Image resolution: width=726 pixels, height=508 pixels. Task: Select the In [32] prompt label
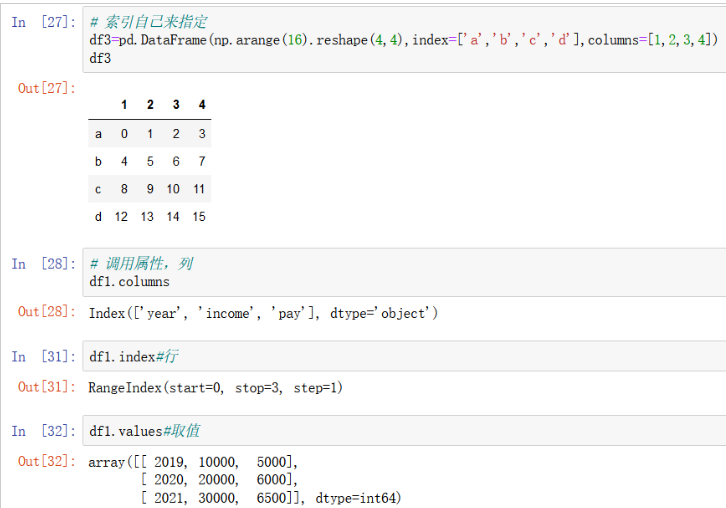point(44,431)
